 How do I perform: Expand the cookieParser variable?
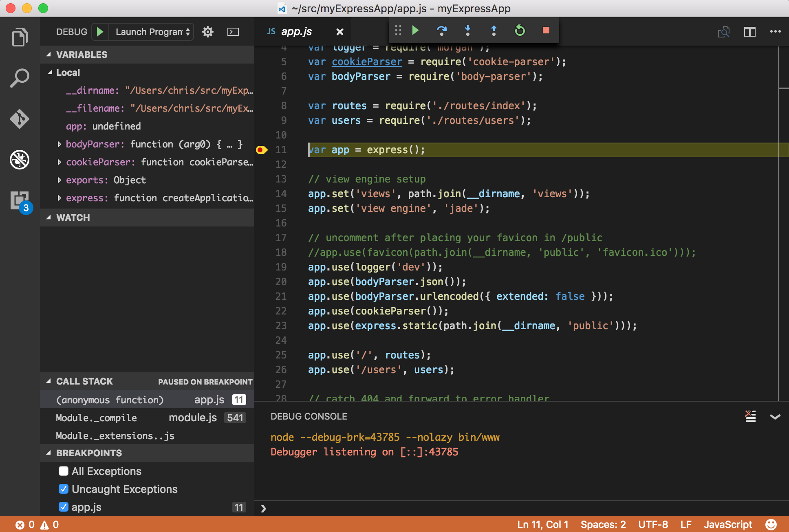pos(60,162)
